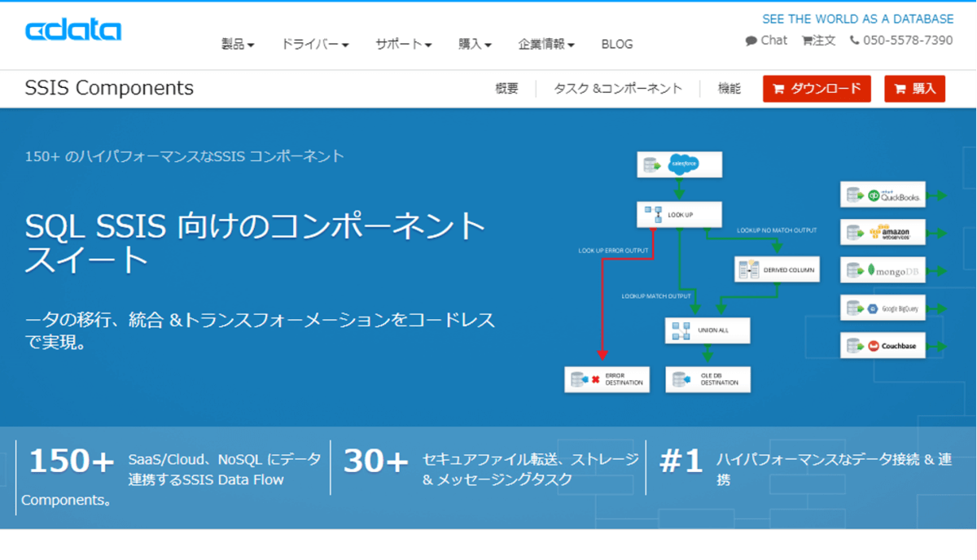Click the UNION ALL node
Image resolution: width=977 pixels, height=560 pixels.
708,330
